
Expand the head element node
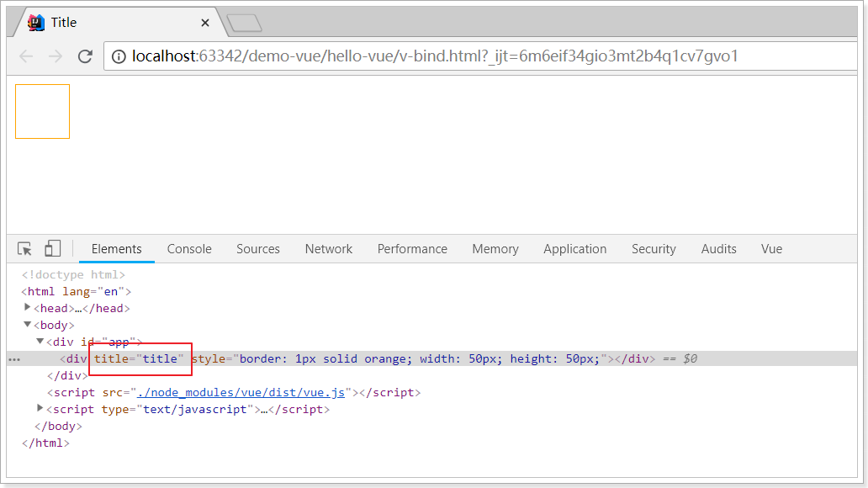27,307
